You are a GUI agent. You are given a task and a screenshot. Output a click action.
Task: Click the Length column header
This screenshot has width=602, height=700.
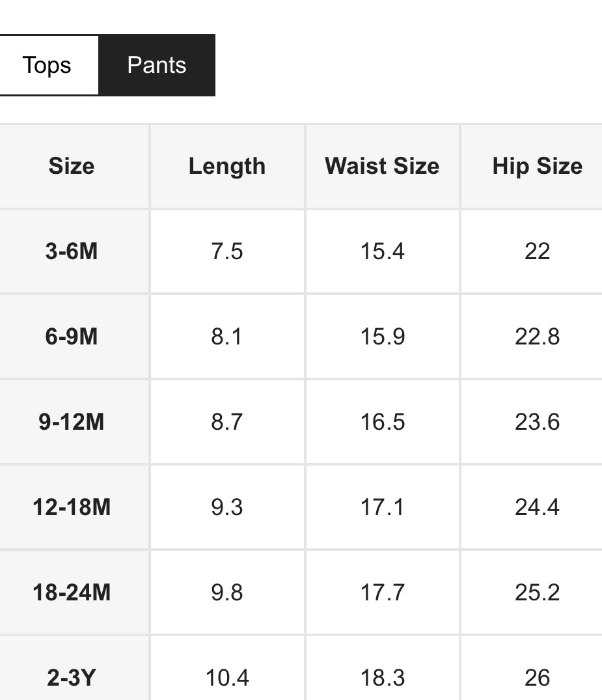coord(227,166)
